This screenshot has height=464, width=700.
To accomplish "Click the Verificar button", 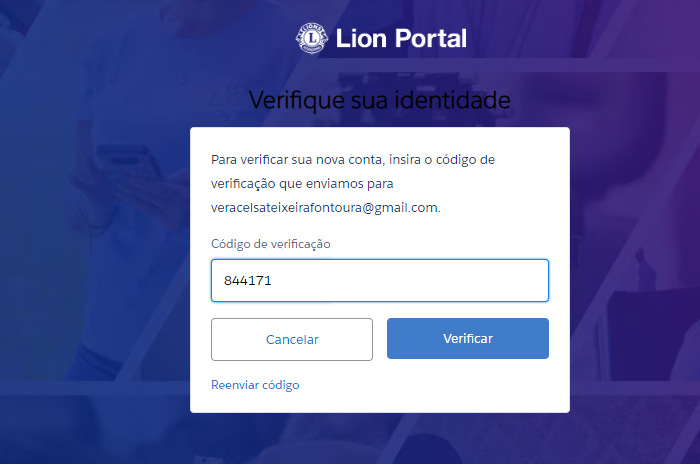I will 467,339.
